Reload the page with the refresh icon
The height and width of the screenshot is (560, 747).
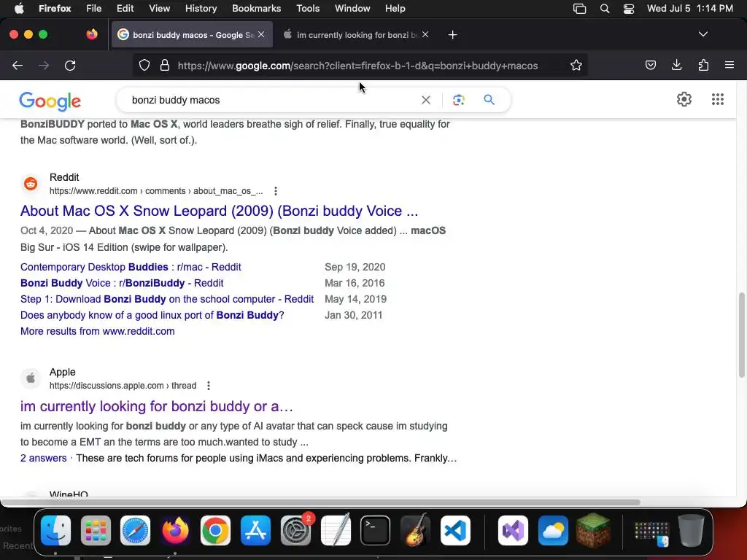(70, 66)
